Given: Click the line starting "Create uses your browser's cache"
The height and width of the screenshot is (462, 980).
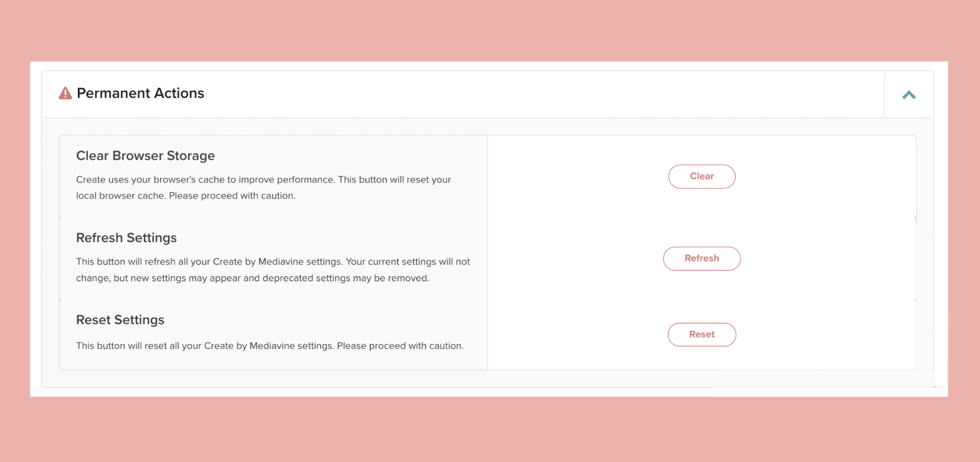Looking at the screenshot, I should [263, 180].
